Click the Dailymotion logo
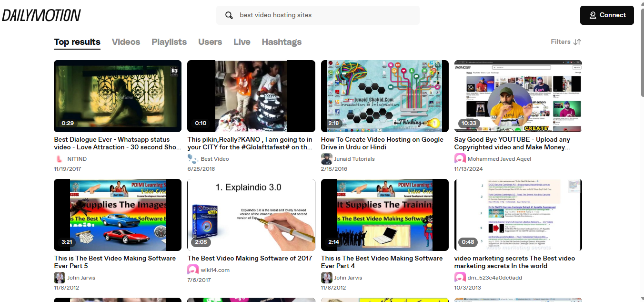The width and height of the screenshot is (644, 302). (x=41, y=15)
